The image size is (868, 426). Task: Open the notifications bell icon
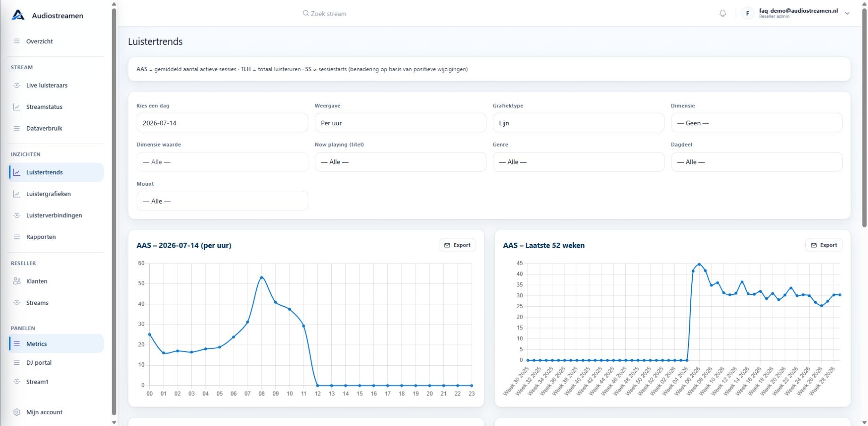coord(722,13)
